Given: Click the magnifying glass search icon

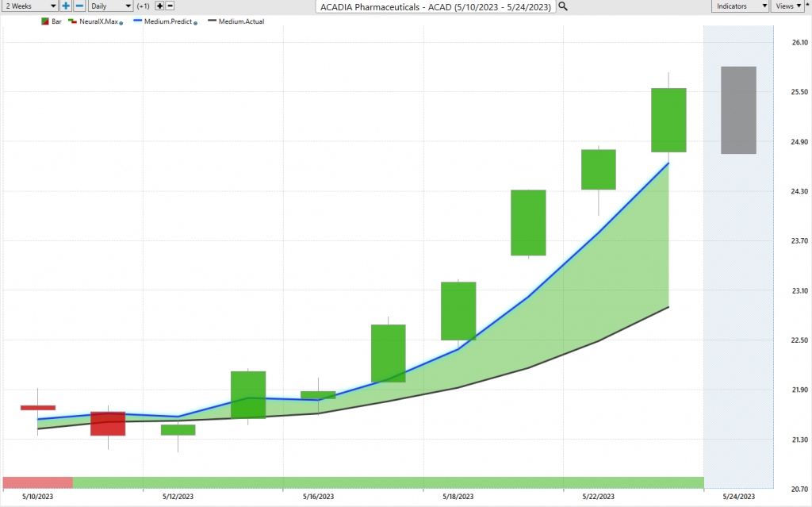Looking at the screenshot, I should pos(563,6).
